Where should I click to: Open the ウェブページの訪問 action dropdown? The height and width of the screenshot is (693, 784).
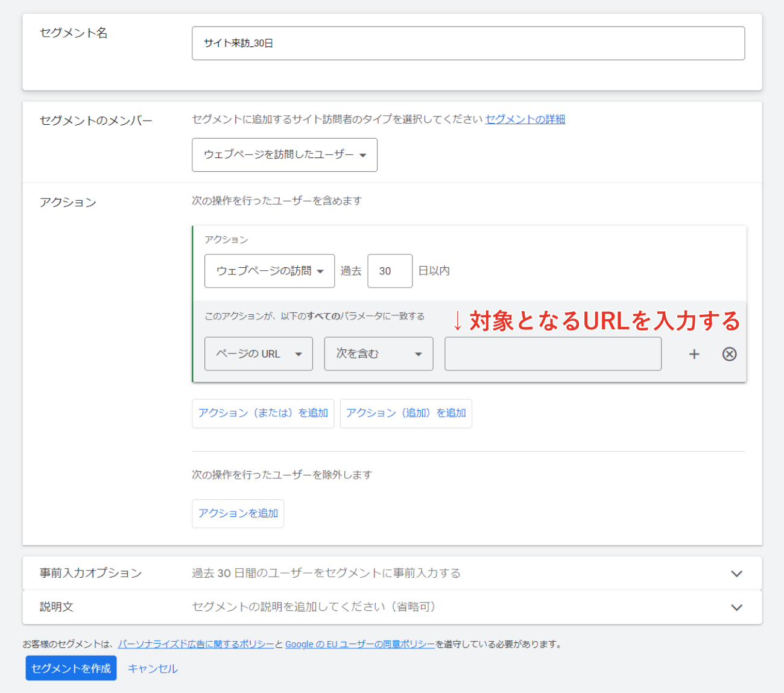point(270,271)
